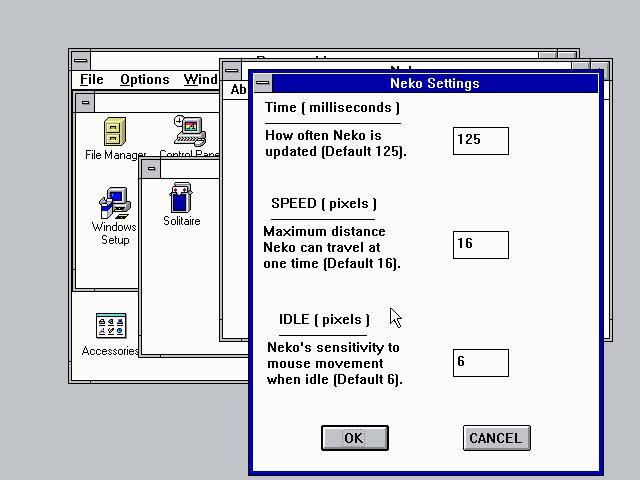Focus the update time field showing 125
The width and height of the screenshot is (640, 480).
pos(481,141)
